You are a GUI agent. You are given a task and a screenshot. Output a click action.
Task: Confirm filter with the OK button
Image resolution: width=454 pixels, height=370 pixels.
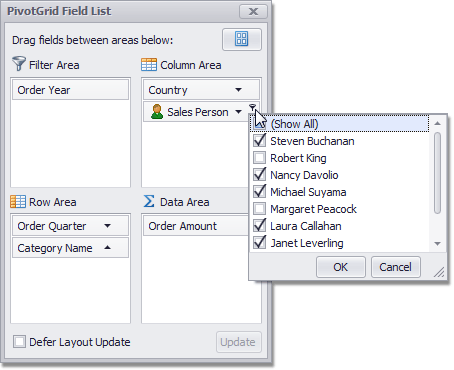pyautogui.click(x=341, y=267)
